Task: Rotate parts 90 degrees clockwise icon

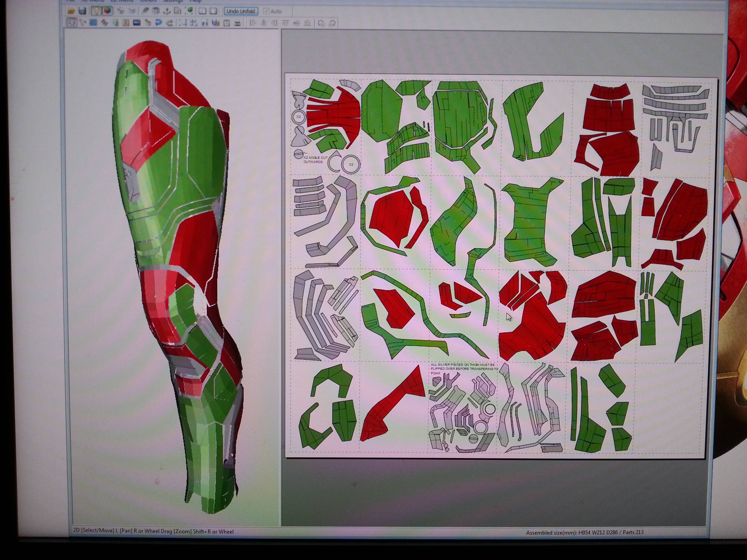Action: [x=332, y=23]
